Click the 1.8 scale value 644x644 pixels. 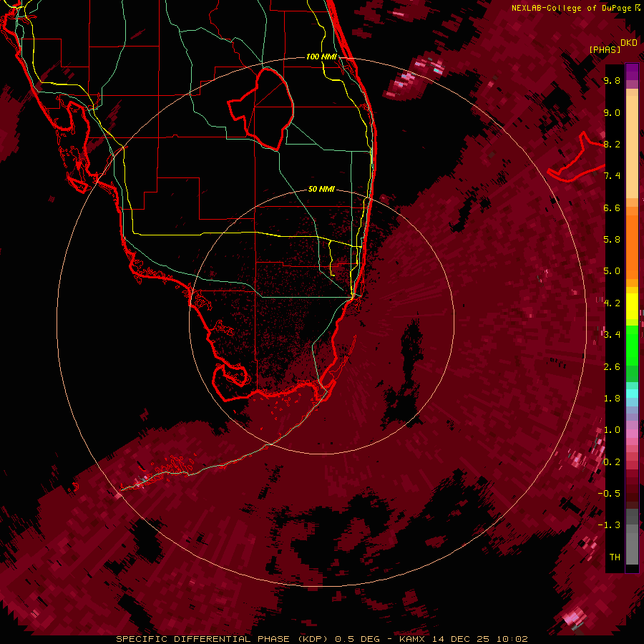coord(612,399)
